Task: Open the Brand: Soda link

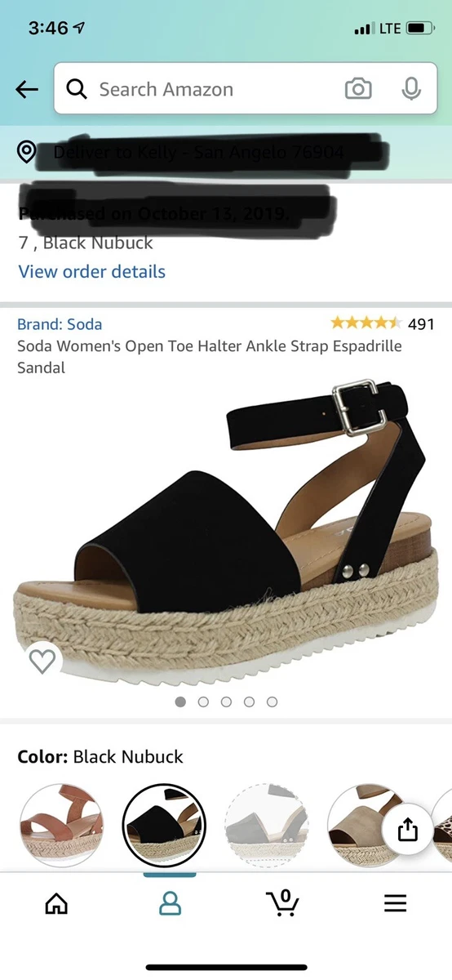Action: pyautogui.click(x=60, y=324)
